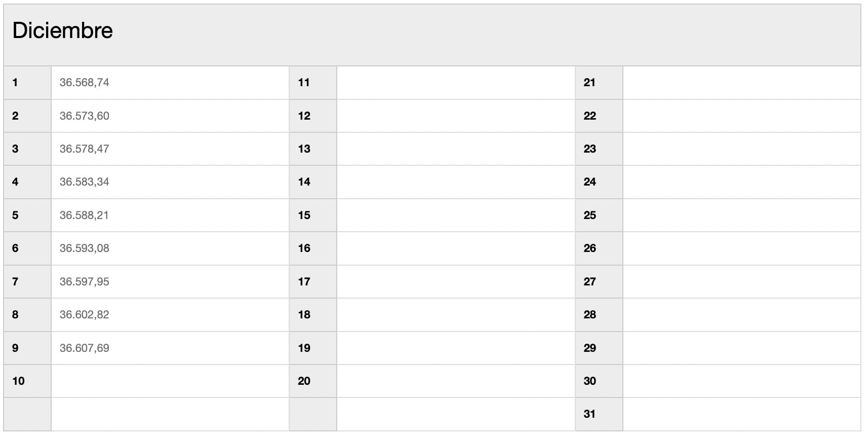Select the 36.578,47 value cell
The height and width of the screenshot is (437, 868).
[84, 149]
